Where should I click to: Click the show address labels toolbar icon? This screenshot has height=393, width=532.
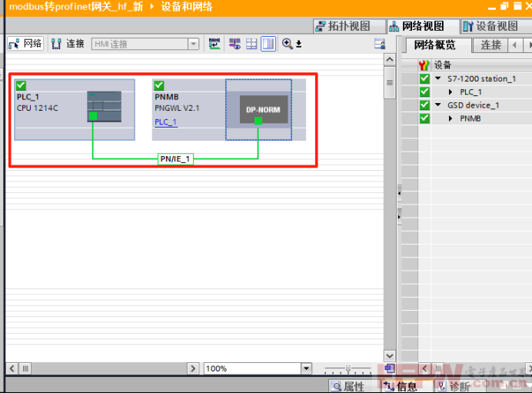click(214, 43)
